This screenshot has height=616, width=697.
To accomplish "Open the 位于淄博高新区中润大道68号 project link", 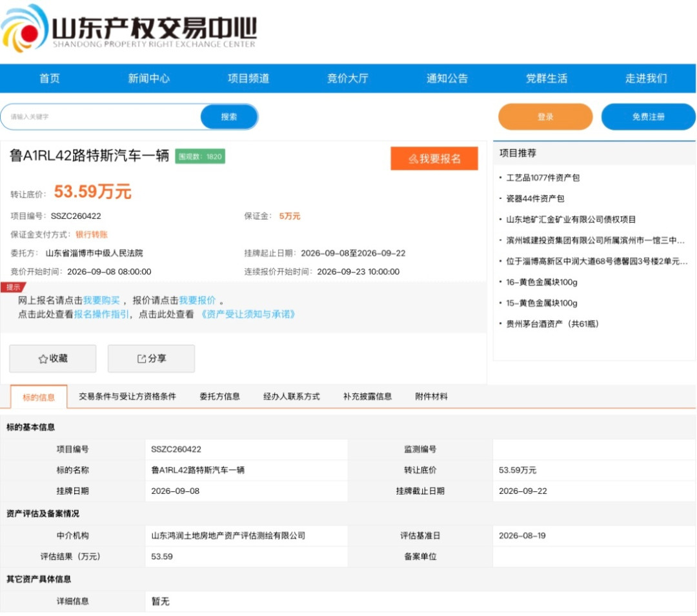I will point(597,261).
